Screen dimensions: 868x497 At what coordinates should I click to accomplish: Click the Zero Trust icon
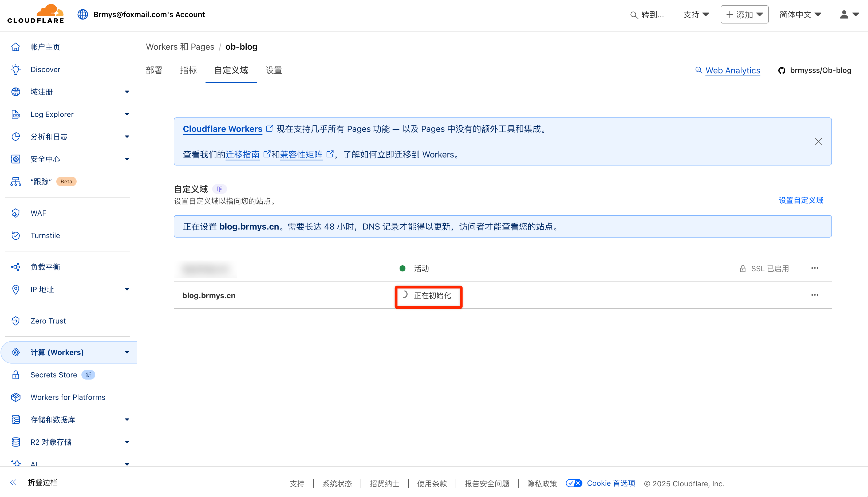click(16, 321)
